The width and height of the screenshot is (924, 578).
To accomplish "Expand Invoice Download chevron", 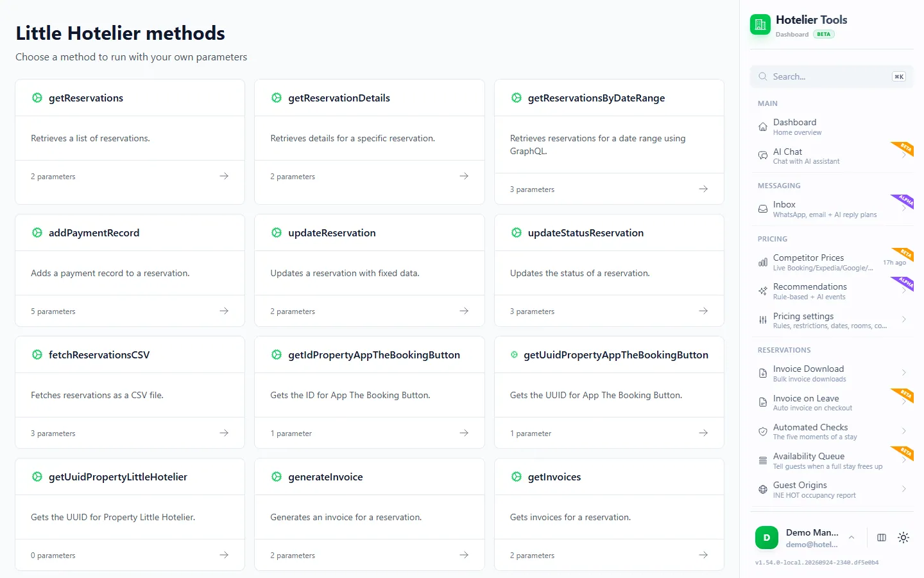I will 904,372.
